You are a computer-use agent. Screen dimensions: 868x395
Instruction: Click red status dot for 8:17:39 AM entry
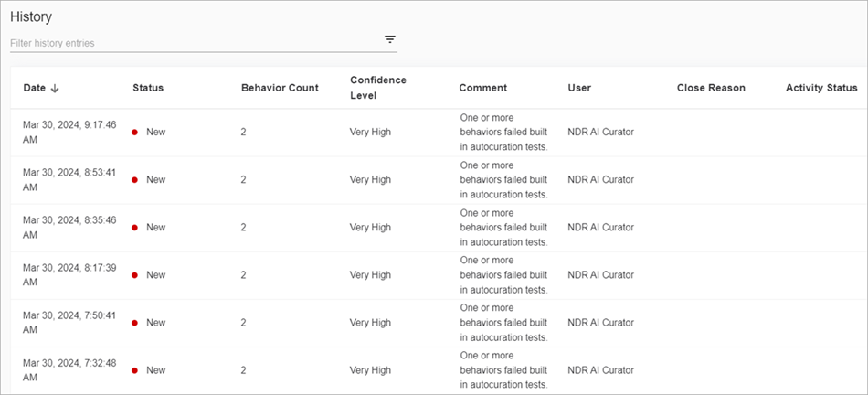coord(134,275)
